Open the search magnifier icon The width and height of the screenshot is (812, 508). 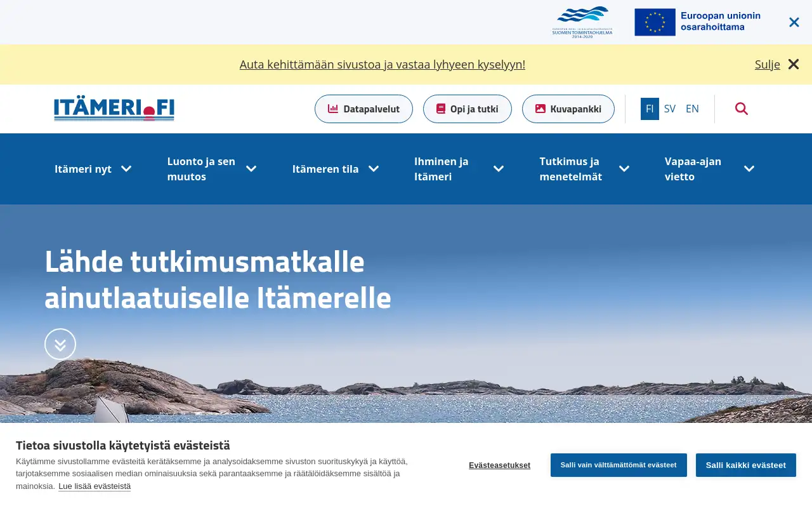pos(742,109)
